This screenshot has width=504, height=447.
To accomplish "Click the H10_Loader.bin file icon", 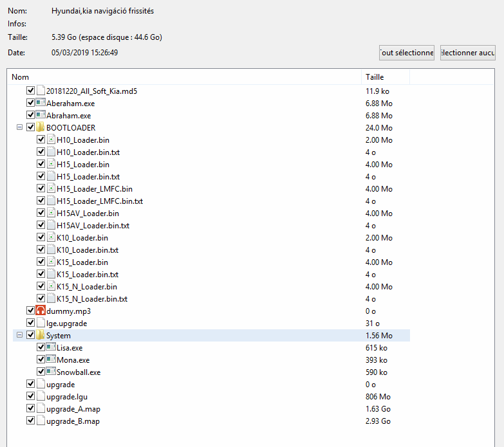I will click(x=51, y=140).
